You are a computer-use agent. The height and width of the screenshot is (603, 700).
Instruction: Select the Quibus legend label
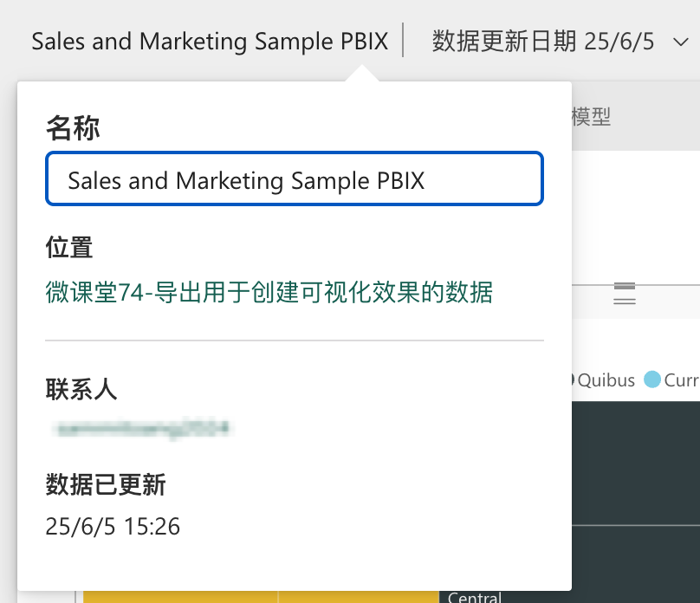coord(606,380)
